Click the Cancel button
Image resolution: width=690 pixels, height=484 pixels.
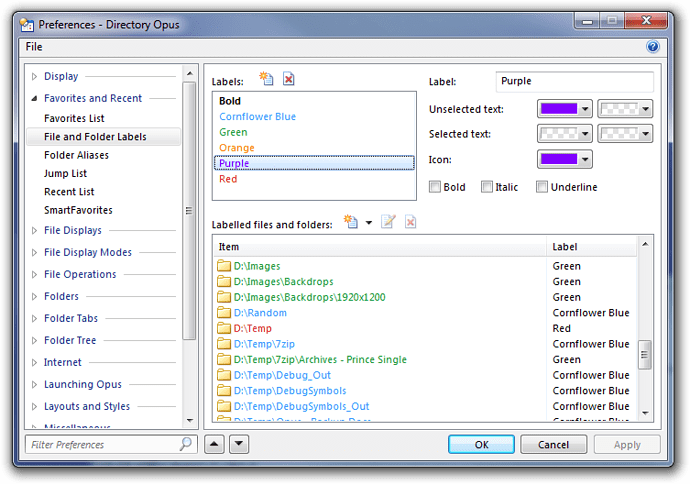tap(553, 444)
